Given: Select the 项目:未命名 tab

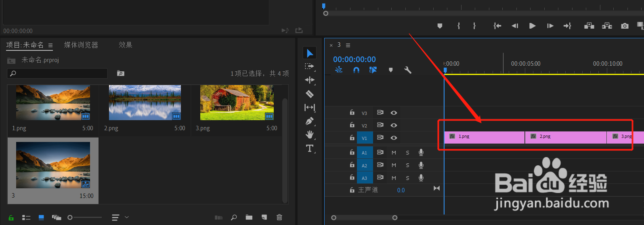Looking at the screenshot, I should (25, 45).
